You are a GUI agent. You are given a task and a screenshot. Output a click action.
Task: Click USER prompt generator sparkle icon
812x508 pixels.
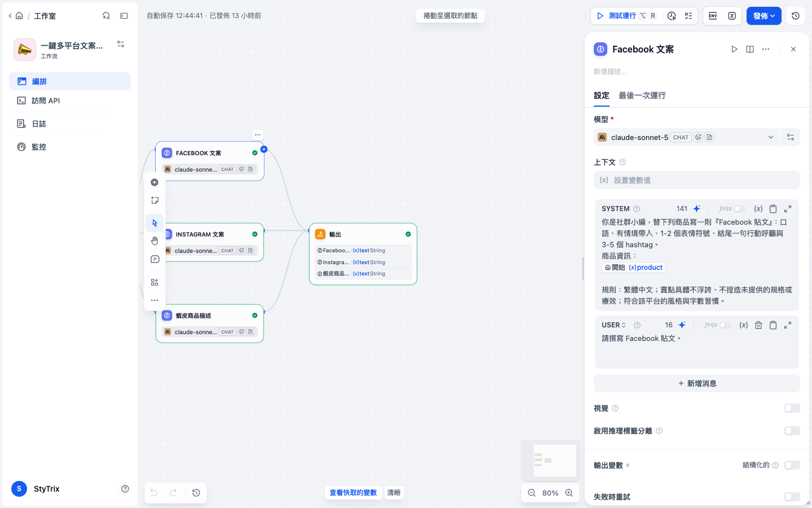(682, 325)
